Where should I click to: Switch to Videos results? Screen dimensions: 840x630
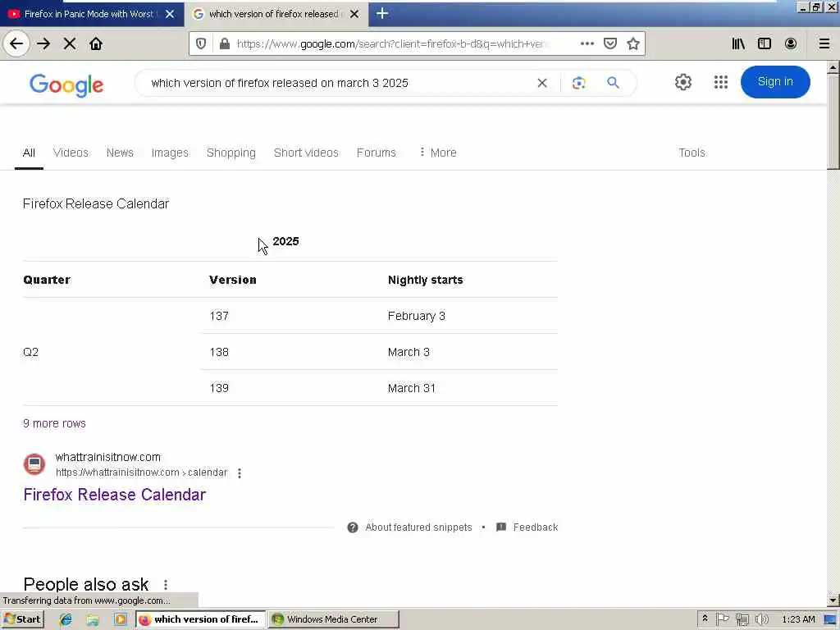coord(71,153)
